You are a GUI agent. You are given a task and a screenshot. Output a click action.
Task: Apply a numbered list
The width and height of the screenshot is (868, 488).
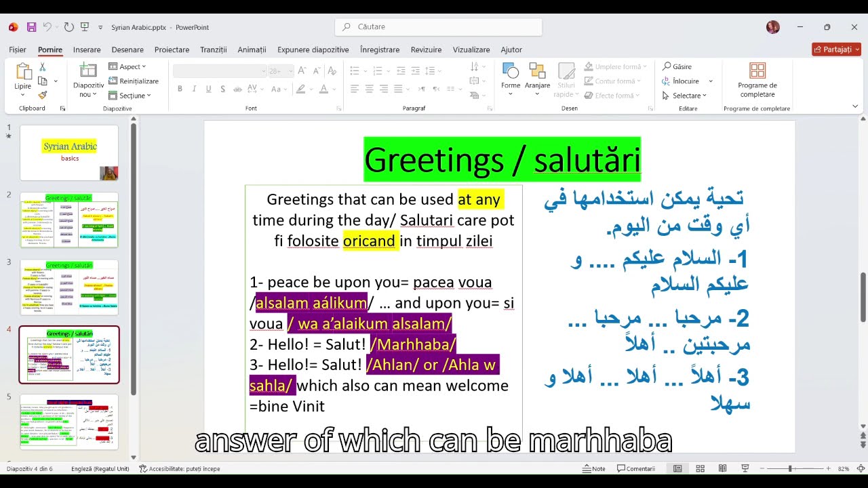click(x=377, y=70)
